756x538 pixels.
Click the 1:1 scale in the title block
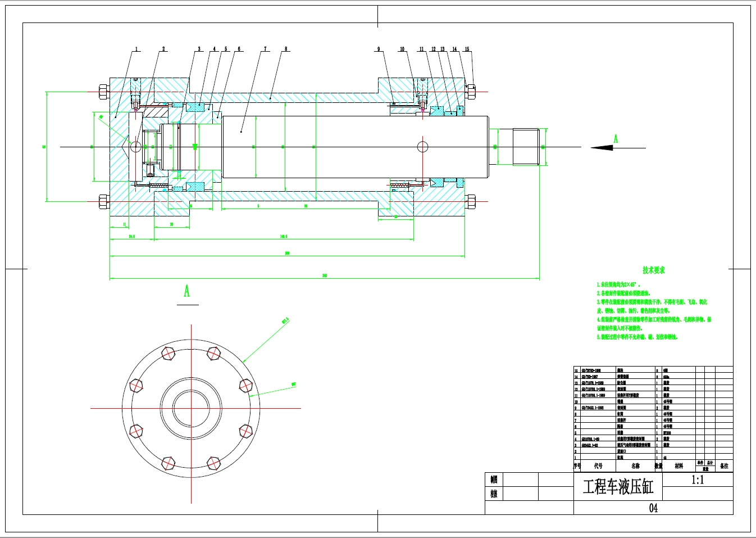tap(698, 480)
